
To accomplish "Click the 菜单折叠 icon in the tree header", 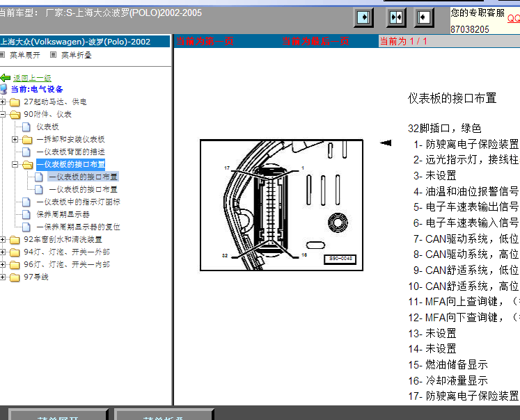I will click(53, 55).
